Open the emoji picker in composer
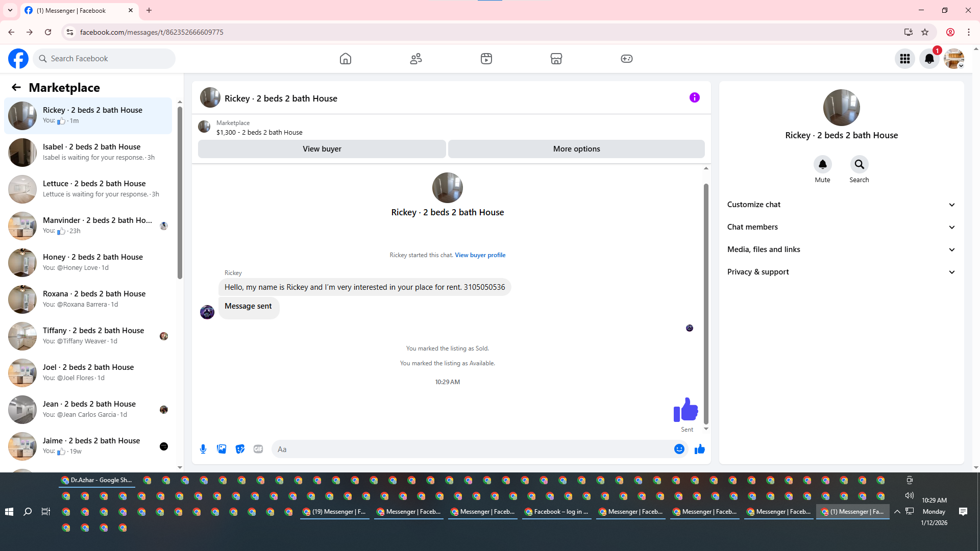Screen dimensions: 980x551 (x=679, y=449)
